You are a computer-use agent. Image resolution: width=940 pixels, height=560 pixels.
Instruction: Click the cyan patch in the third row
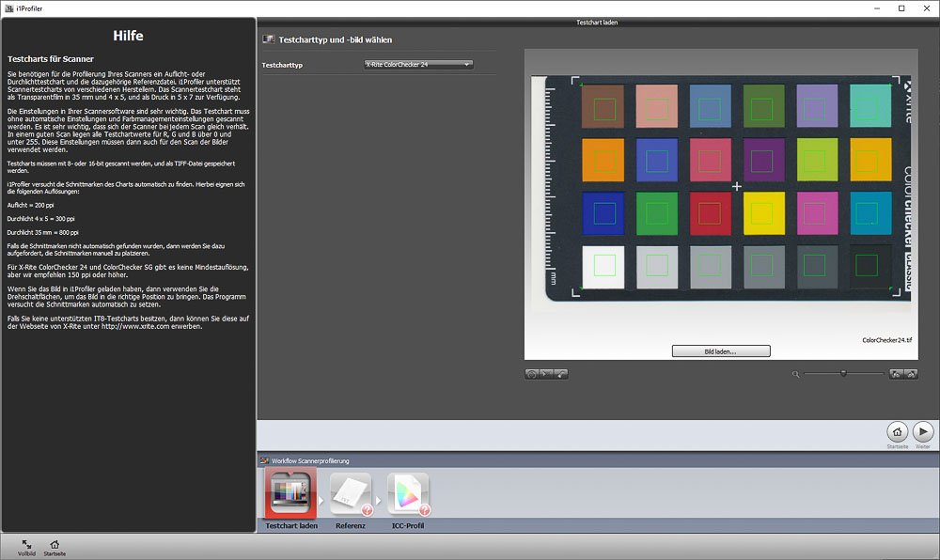point(870,214)
